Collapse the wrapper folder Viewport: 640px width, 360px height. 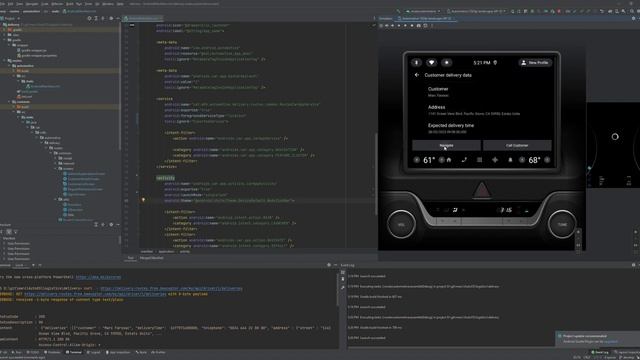click(9, 45)
